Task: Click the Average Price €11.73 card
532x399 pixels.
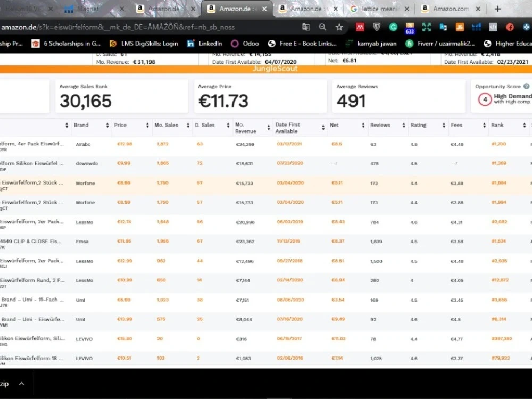Action: point(260,96)
